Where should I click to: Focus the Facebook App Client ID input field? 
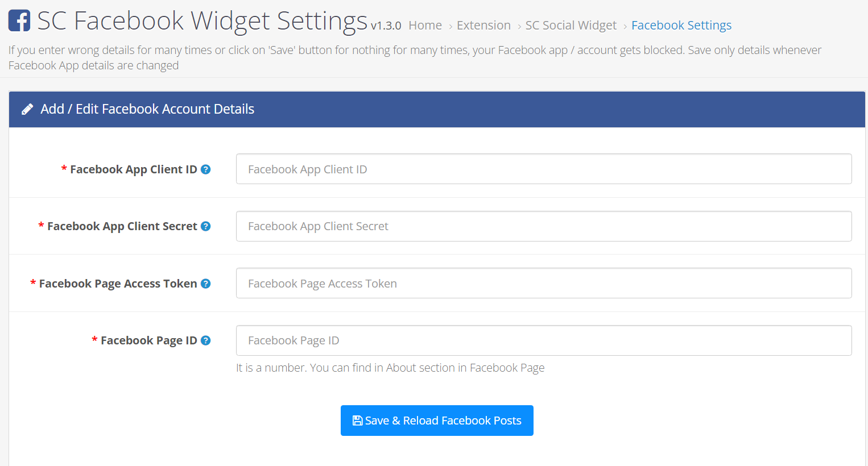[x=543, y=169]
